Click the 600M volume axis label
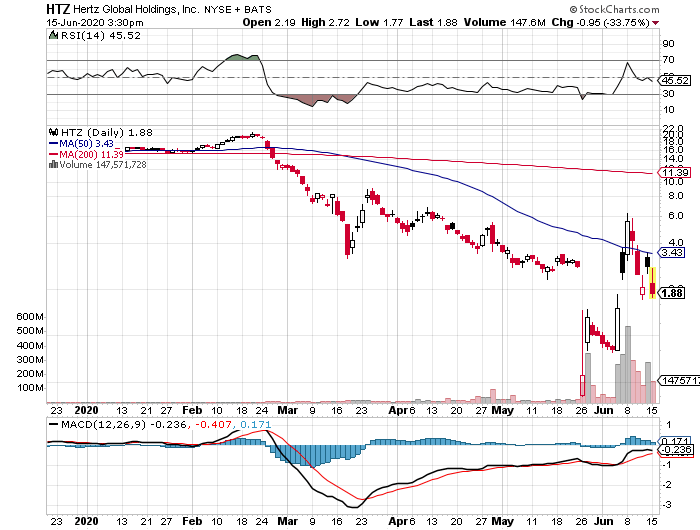 coord(30,317)
